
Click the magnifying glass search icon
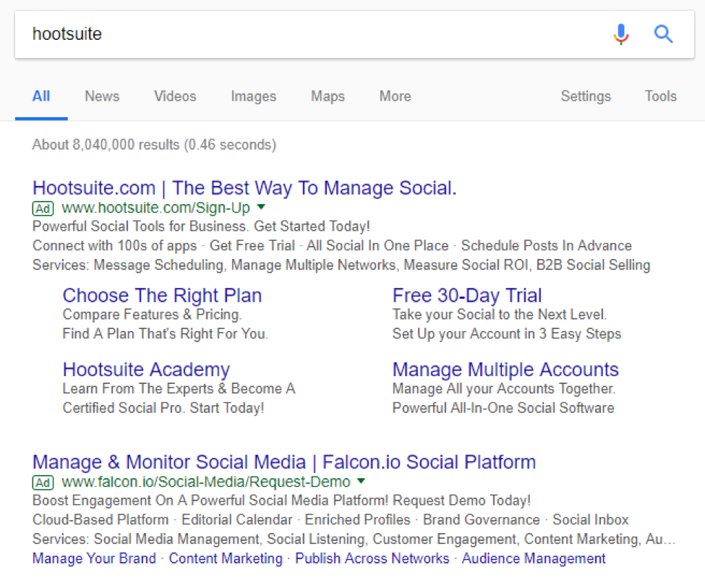(x=663, y=34)
